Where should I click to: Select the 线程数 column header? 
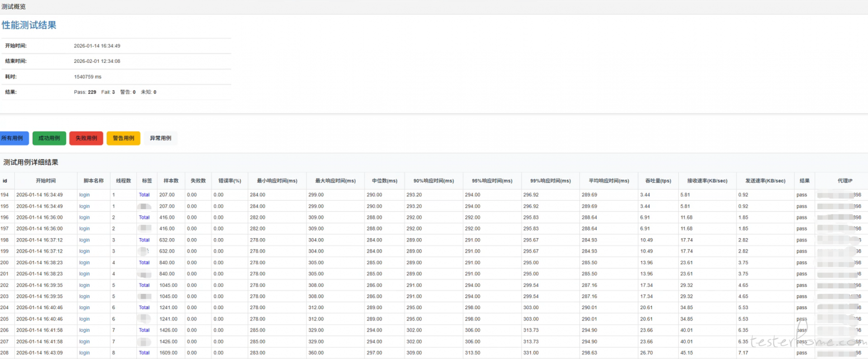(123, 181)
